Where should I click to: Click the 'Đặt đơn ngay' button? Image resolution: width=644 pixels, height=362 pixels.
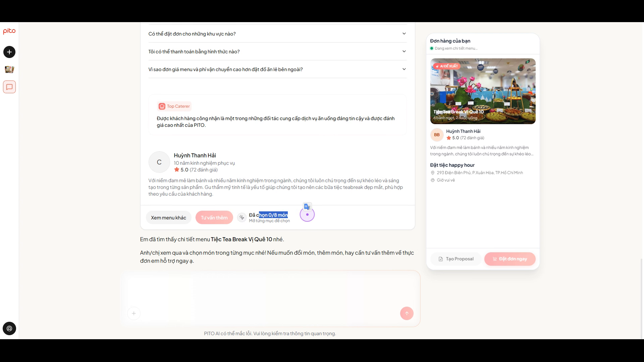coord(509,259)
